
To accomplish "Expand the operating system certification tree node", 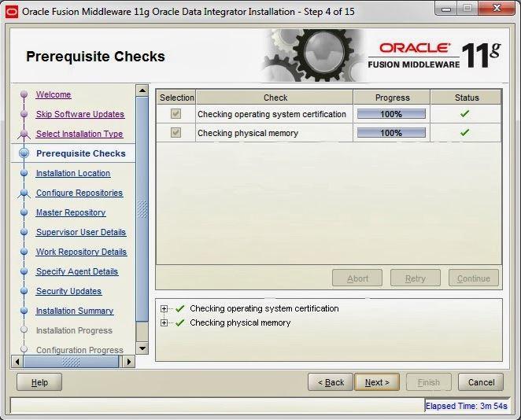I will [164, 309].
